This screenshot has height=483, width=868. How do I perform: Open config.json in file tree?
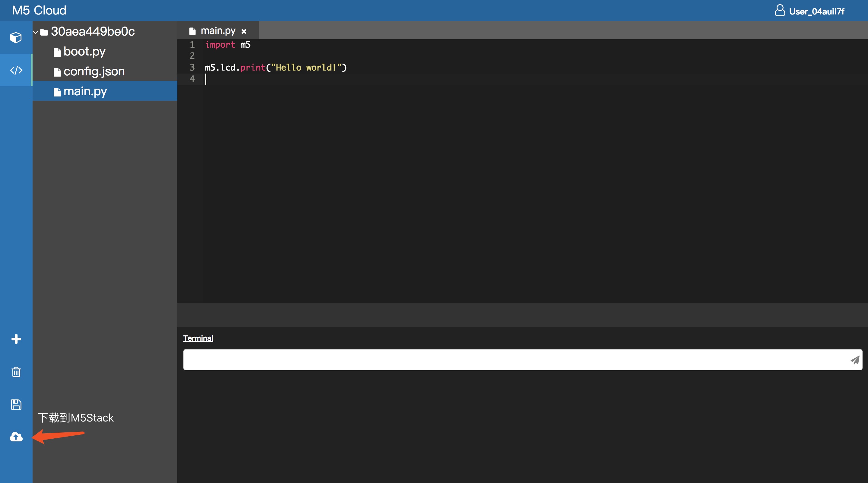[x=94, y=71]
